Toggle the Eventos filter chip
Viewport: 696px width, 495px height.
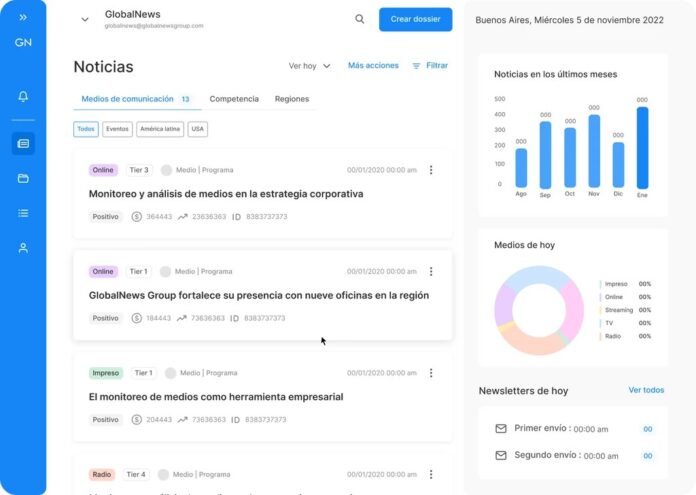click(117, 129)
